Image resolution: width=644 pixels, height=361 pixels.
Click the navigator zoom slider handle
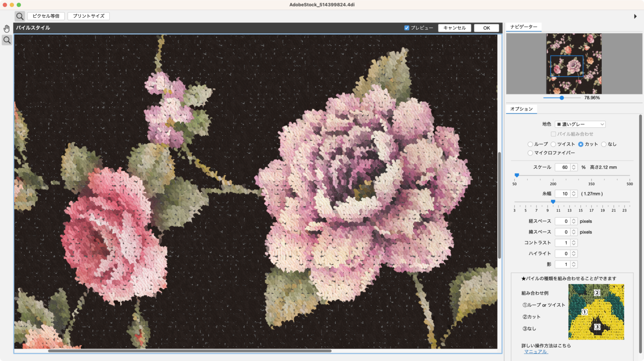562,98
